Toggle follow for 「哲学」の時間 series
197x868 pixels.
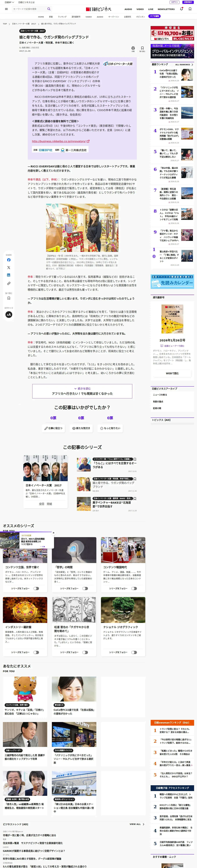[x=85, y=588]
